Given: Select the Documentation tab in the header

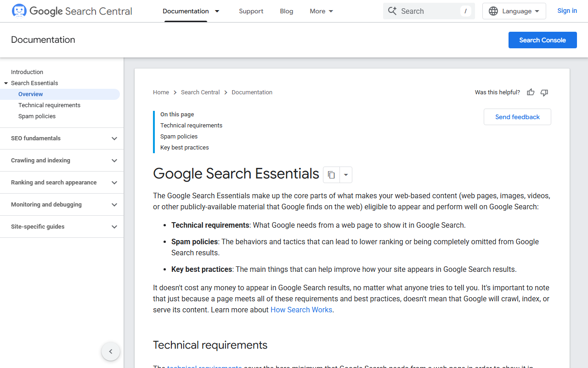Looking at the screenshot, I should tap(186, 11).
